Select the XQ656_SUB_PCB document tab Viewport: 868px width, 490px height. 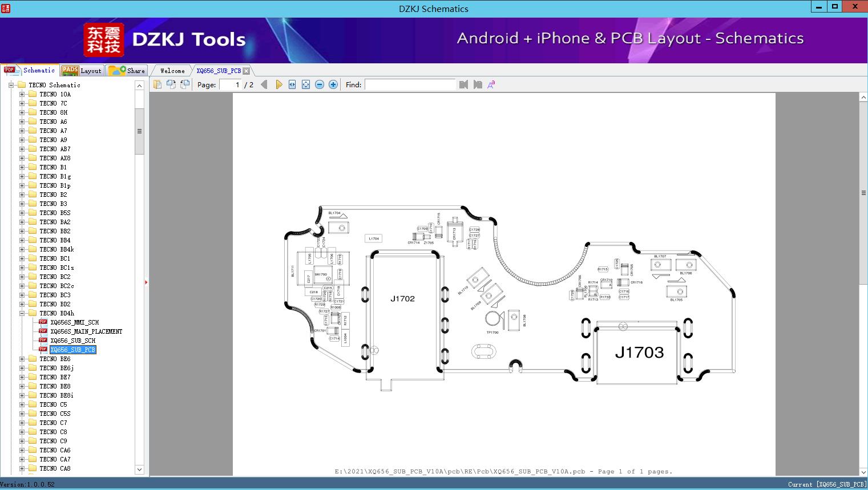219,71
